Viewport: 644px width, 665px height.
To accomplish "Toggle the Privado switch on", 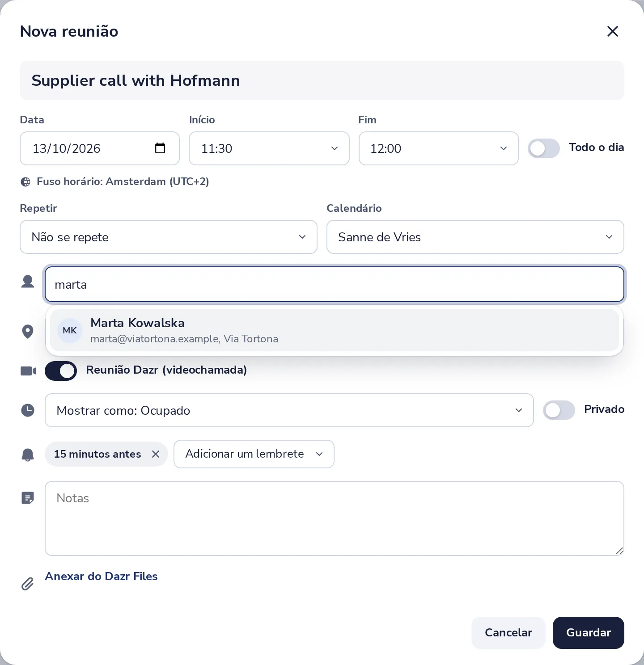I will point(559,410).
